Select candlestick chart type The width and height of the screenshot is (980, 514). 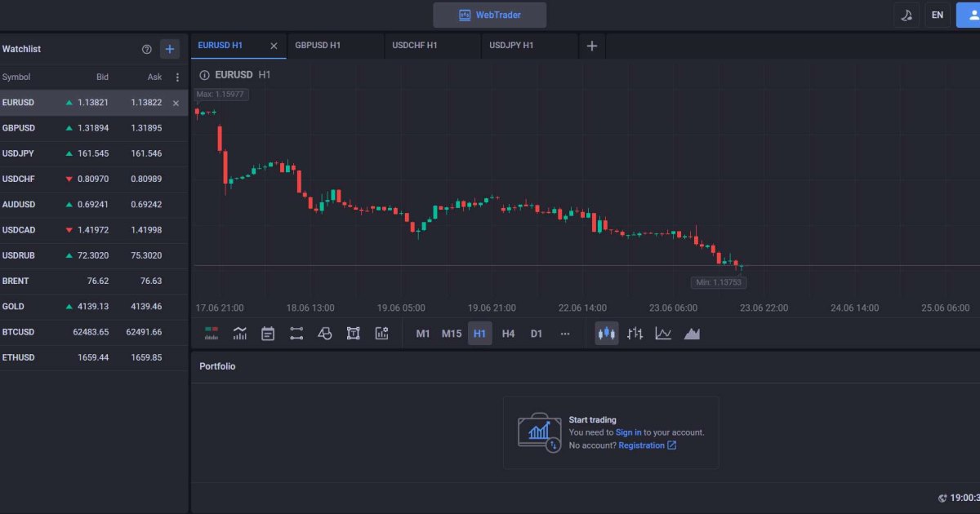tap(607, 334)
